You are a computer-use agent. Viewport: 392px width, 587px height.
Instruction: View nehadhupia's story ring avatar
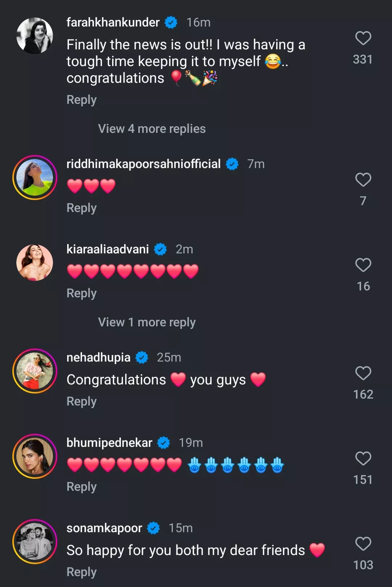pyautogui.click(x=35, y=371)
